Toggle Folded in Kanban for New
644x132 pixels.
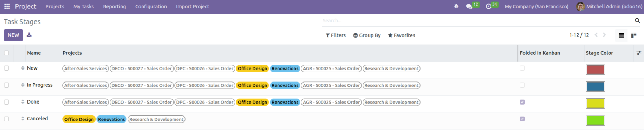click(x=522, y=68)
